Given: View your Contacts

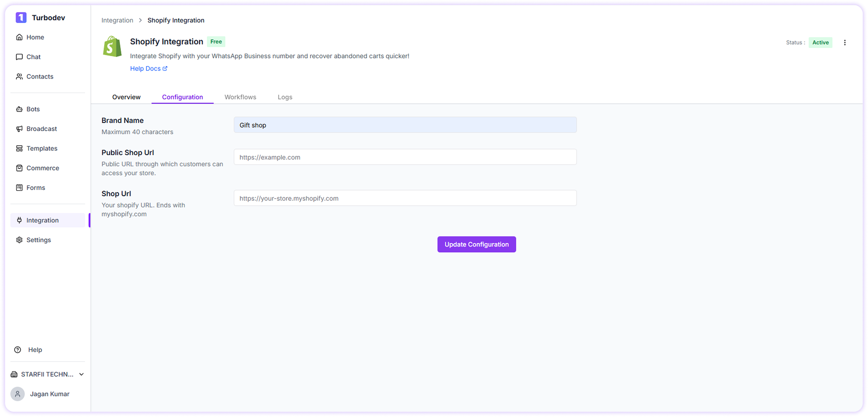Looking at the screenshot, I should click(x=39, y=76).
